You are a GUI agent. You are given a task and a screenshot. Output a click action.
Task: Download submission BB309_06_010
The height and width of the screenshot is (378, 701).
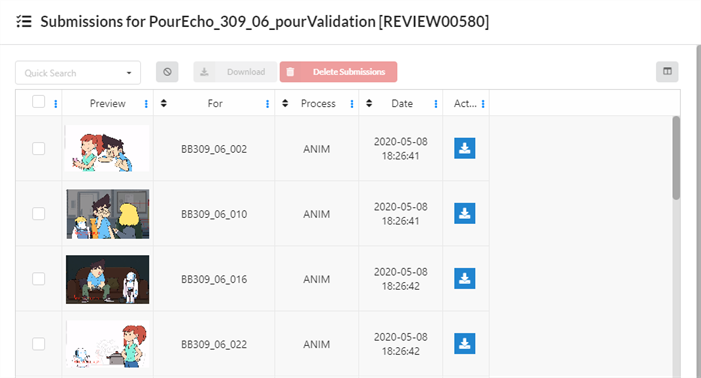465,214
